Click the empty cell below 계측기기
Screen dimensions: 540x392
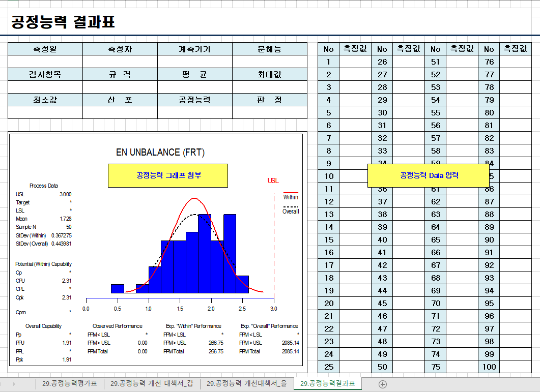coord(195,62)
